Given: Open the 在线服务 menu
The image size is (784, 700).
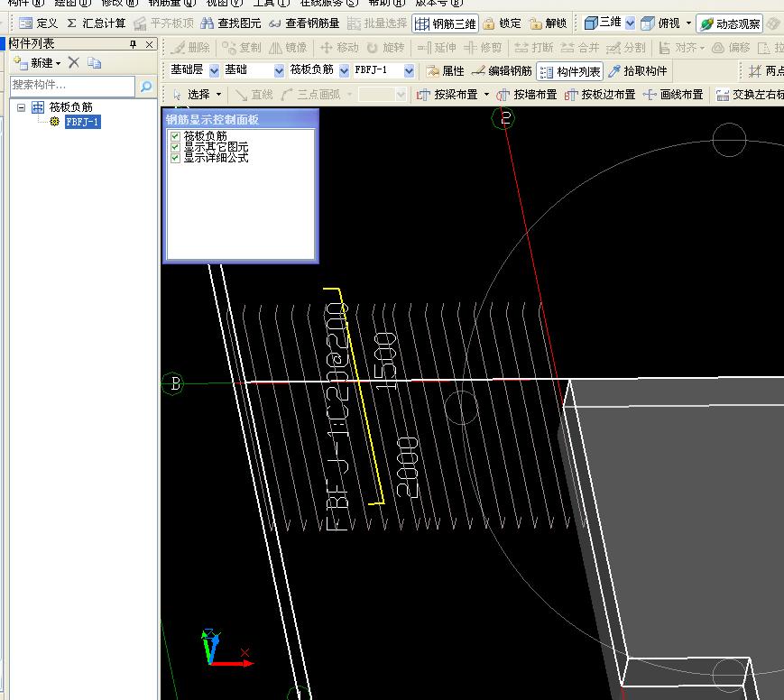Looking at the screenshot, I should pos(329,3).
